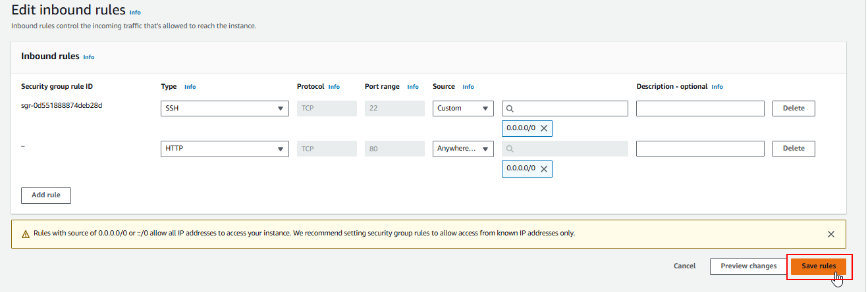Screen dimensions: 868x292
Task: Open the HTTP rule Type dropdown
Action: tap(225, 149)
